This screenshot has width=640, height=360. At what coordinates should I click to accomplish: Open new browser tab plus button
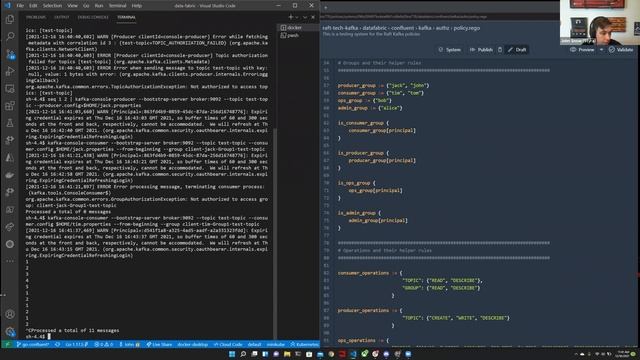[x=325, y=8]
